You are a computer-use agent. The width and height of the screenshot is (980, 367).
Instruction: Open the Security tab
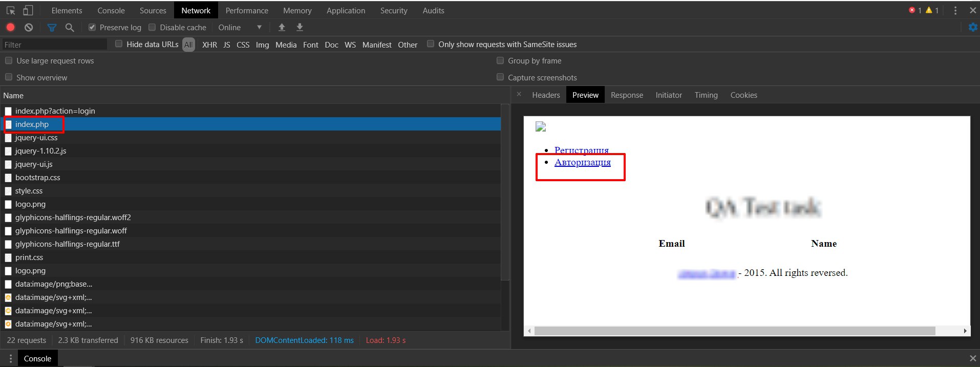point(394,10)
